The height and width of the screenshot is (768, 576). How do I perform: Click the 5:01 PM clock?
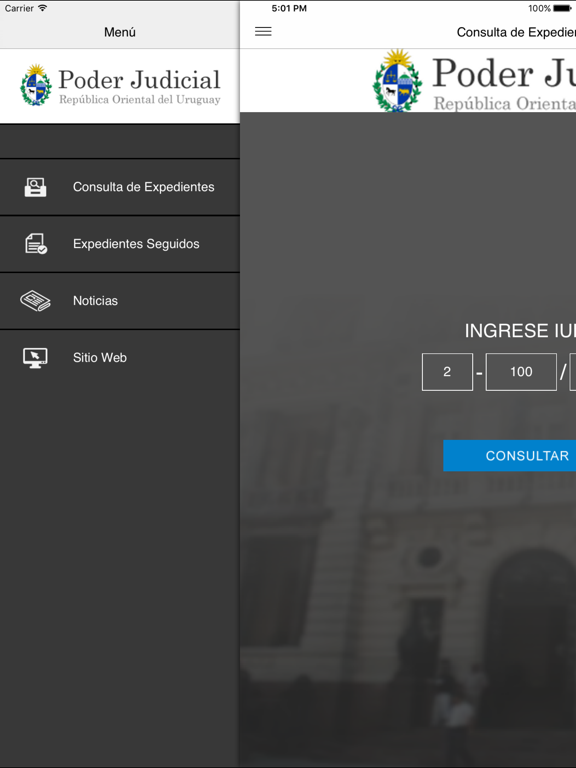click(289, 8)
